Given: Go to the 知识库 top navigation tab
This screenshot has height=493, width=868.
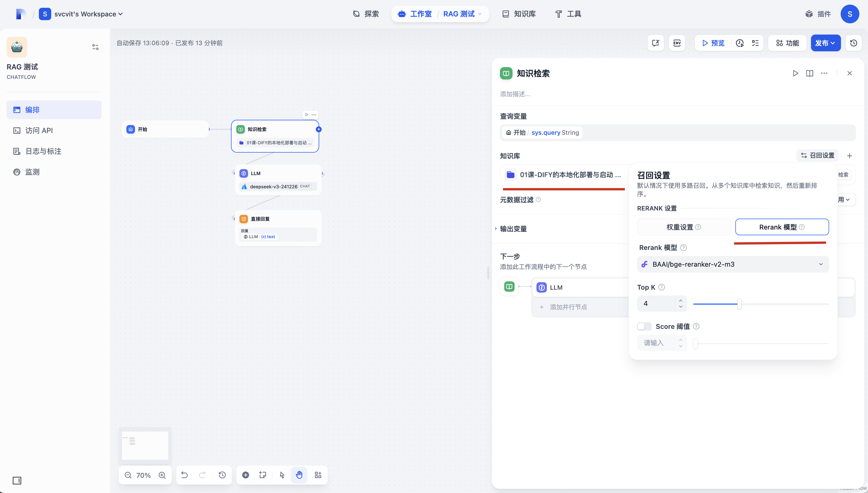Looking at the screenshot, I should 519,14.
